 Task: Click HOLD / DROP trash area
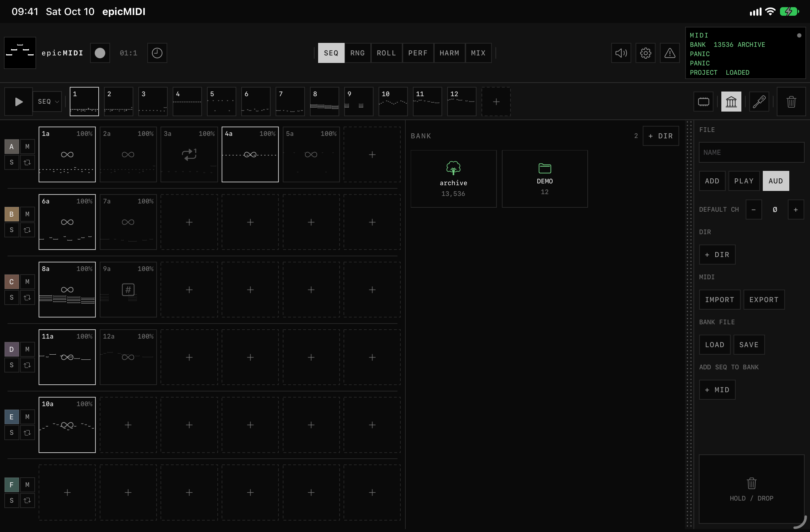[752, 489]
